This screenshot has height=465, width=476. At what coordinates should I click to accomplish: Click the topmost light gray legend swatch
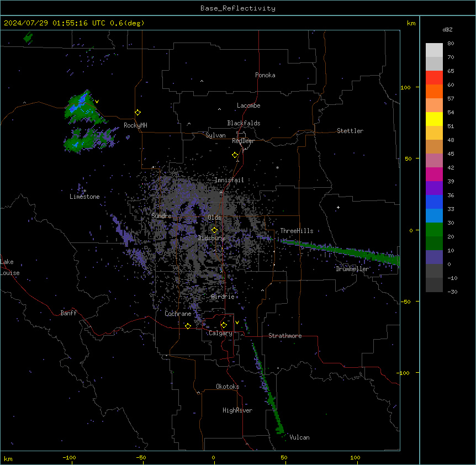tap(434, 50)
